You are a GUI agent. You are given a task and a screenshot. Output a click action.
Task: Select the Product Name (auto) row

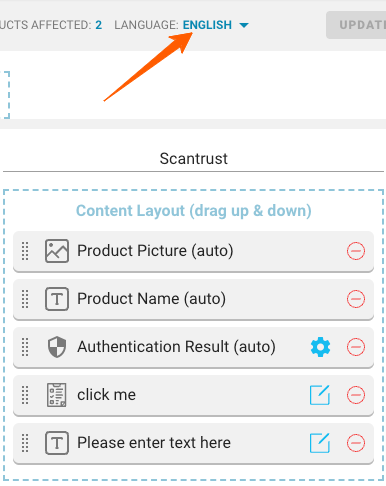pos(193,299)
